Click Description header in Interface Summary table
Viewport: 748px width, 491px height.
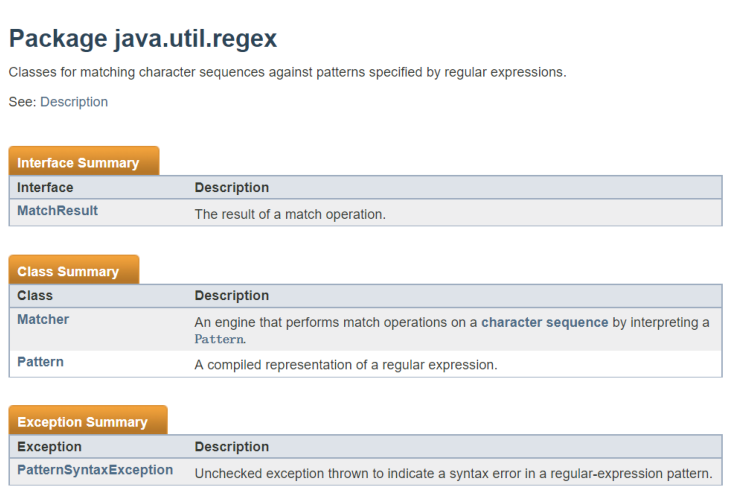pos(231,187)
